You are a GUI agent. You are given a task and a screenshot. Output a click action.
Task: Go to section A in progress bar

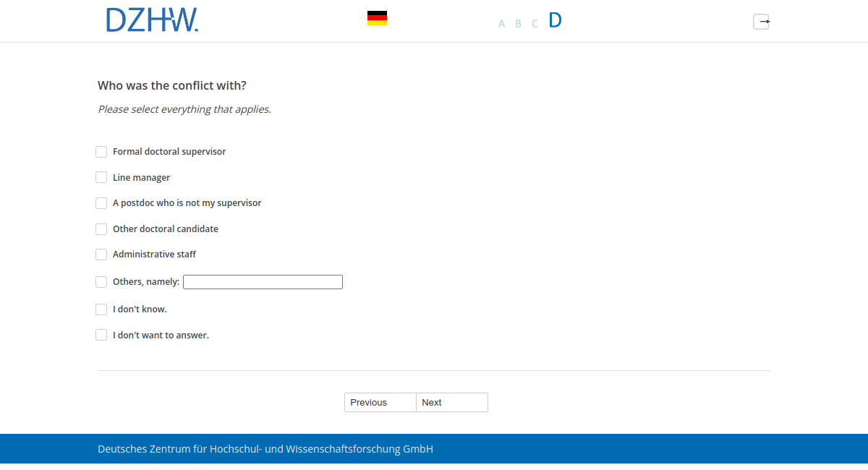pos(501,24)
